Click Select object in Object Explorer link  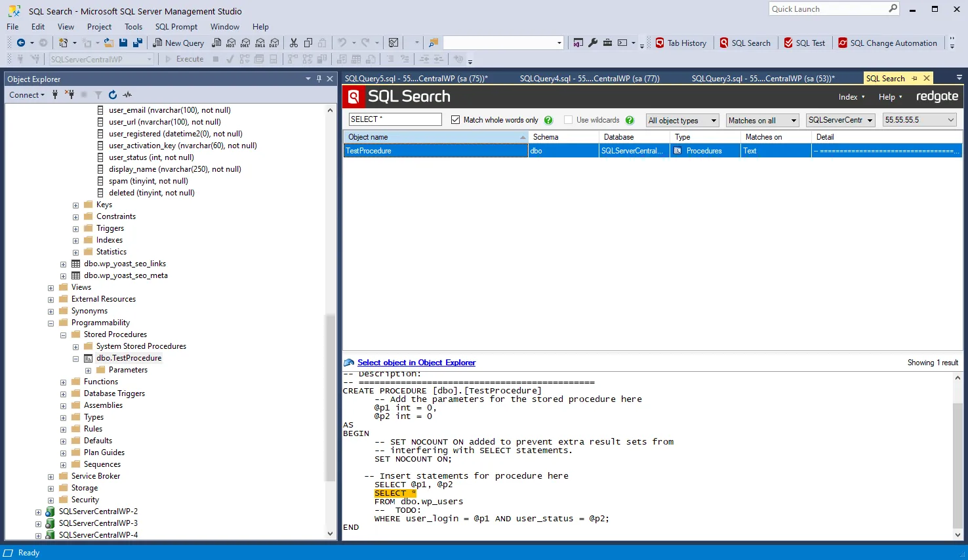(x=416, y=363)
